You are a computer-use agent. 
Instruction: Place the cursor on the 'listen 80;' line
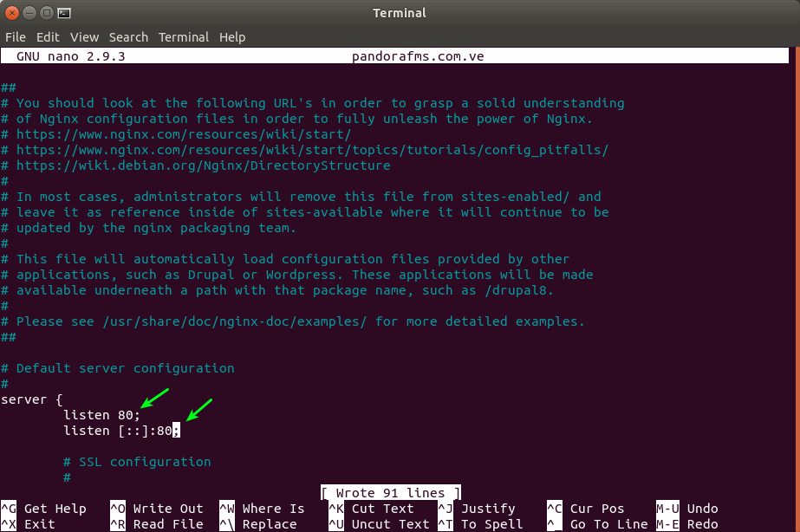(x=101, y=415)
